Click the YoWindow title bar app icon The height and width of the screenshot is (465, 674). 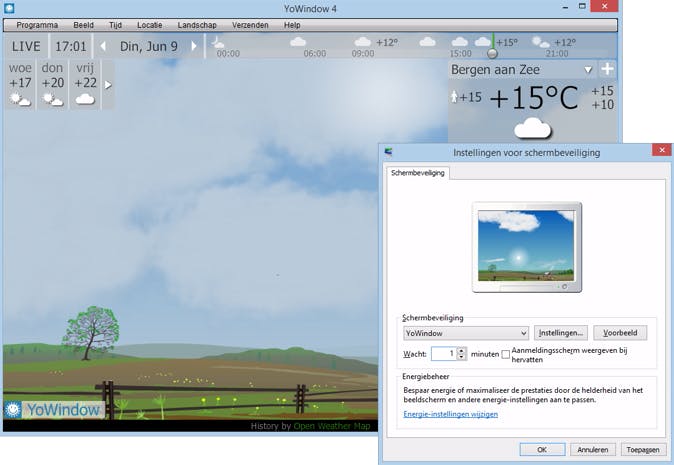pyautogui.click(x=9, y=8)
